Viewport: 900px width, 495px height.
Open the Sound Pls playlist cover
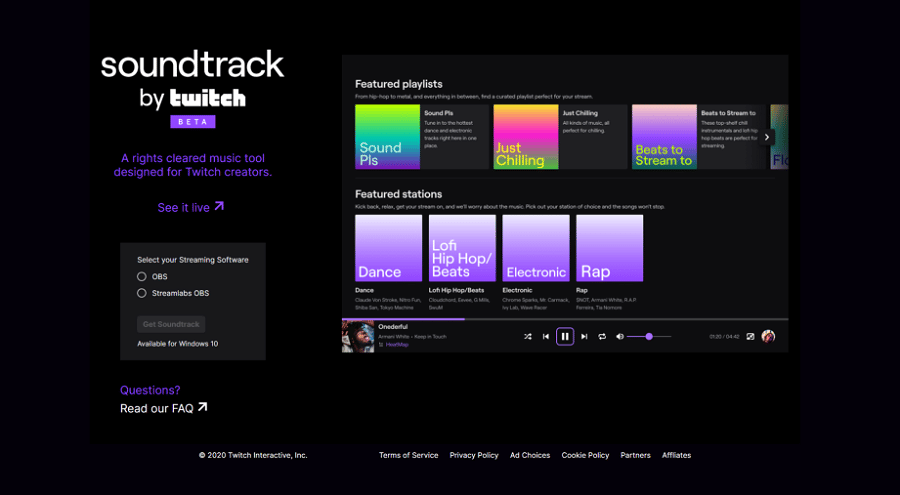[x=387, y=137]
